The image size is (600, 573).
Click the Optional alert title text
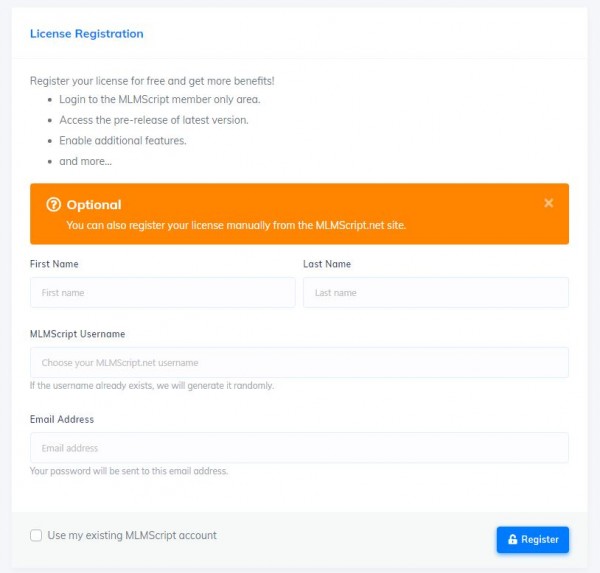pos(94,205)
